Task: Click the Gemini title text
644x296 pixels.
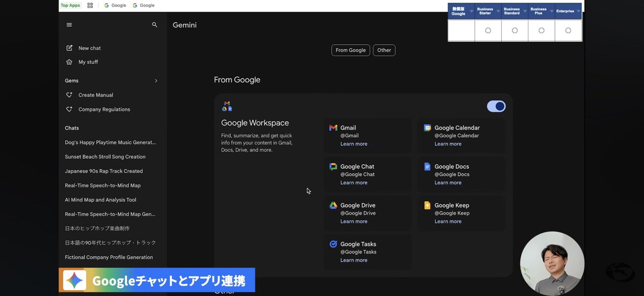Action: (185, 25)
